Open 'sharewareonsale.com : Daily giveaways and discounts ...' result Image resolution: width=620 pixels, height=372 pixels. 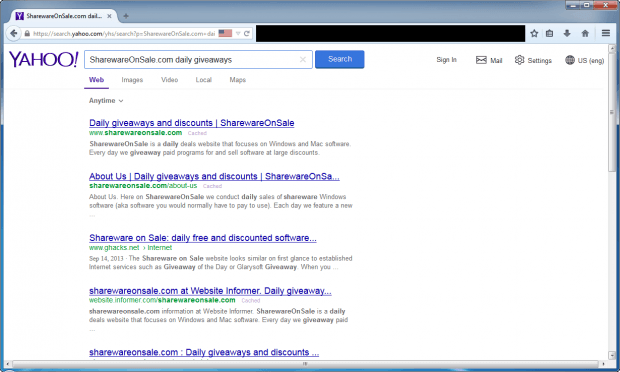point(204,352)
